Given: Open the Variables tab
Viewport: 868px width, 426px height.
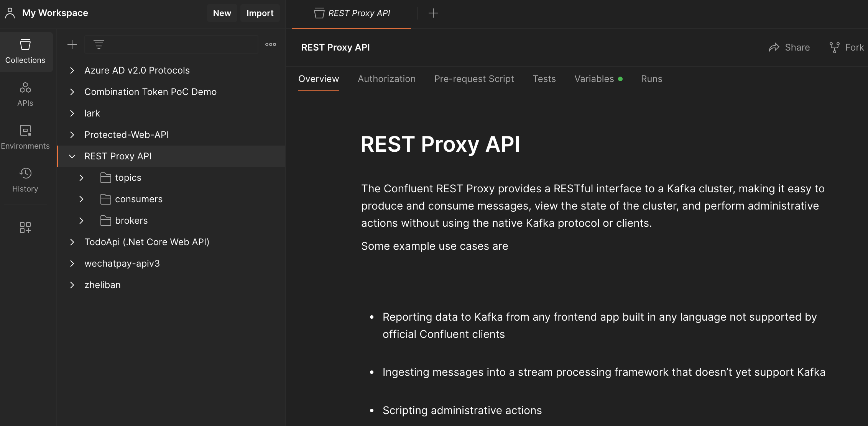Looking at the screenshot, I should click(598, 79).
